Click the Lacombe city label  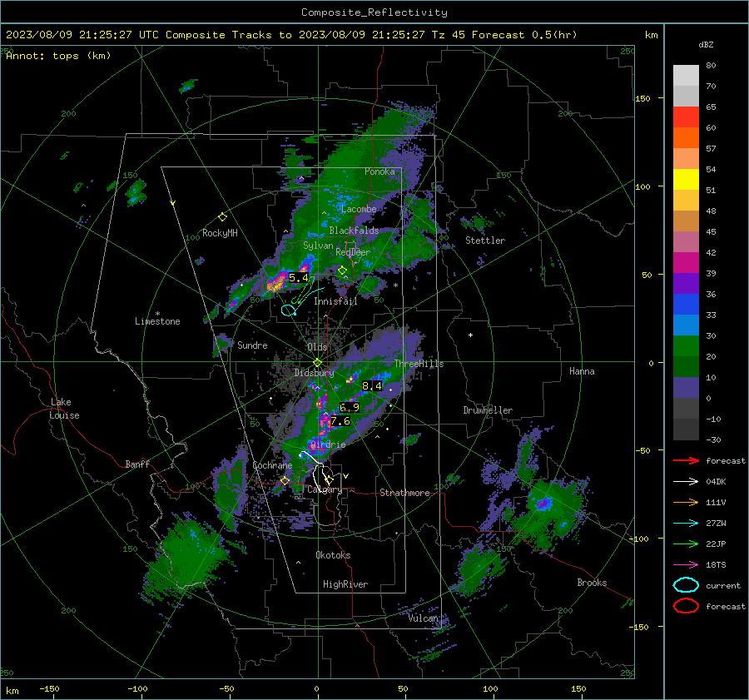pos(359,209)
